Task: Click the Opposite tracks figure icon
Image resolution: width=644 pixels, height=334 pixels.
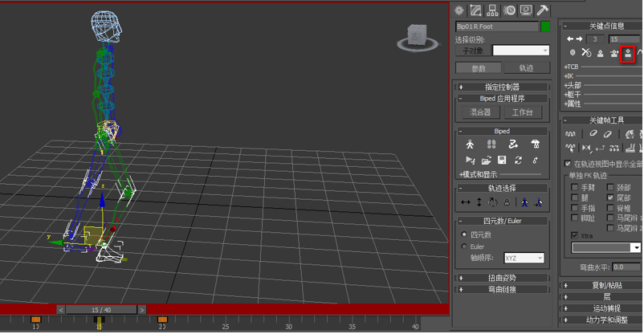Action: (538, 202)
